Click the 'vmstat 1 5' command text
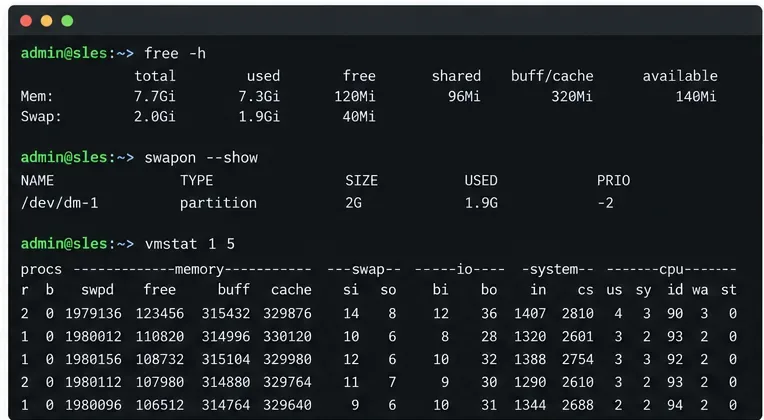This screenshot has height=420, width=764. [190, 244]
